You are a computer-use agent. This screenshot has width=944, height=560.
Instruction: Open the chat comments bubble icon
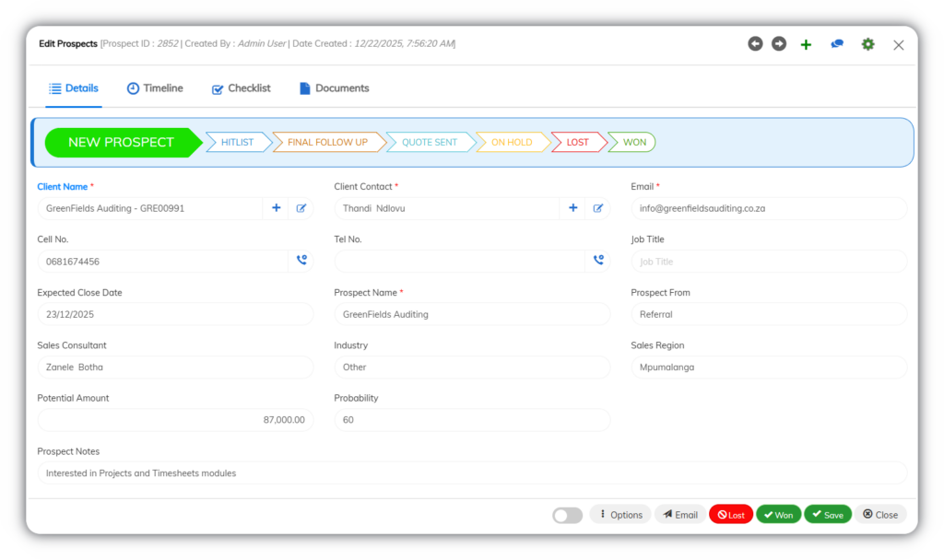pyautogui.click(x=837, y=44)
